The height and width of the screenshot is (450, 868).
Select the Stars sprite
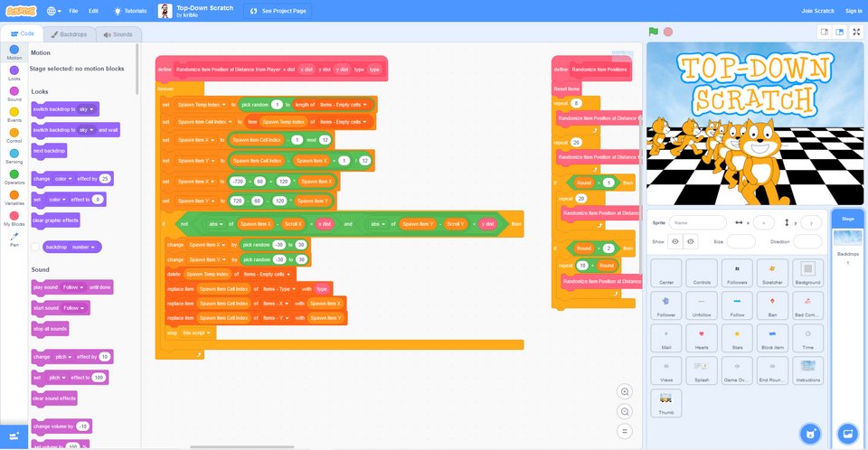pyautogui.click(x=737, y=338)
